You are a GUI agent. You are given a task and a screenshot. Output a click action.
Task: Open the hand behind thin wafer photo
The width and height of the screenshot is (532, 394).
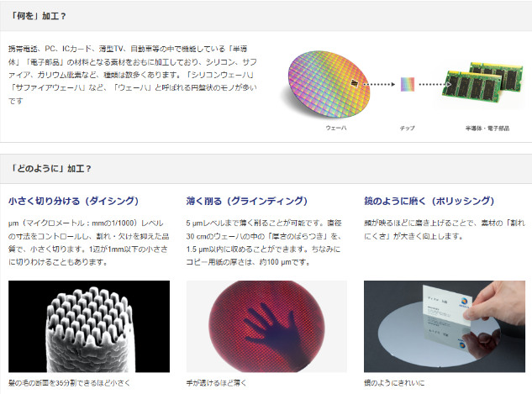point(266,326)
